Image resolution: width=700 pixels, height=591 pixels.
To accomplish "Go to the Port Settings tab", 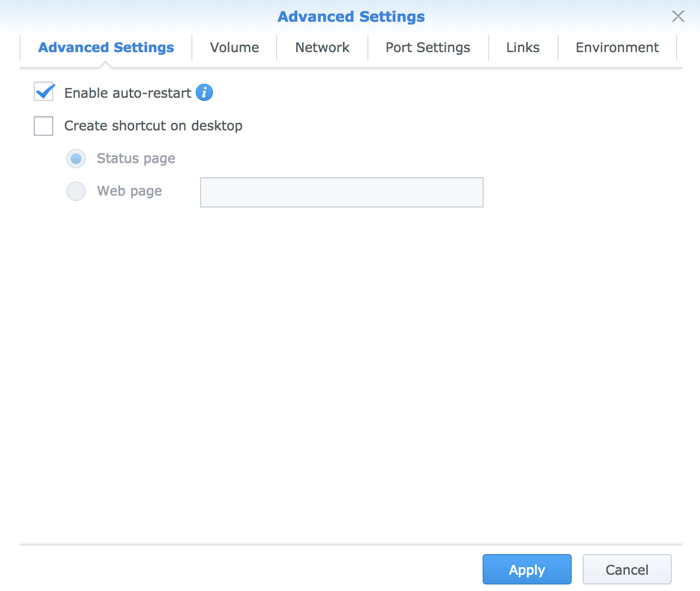I will tap(428, 48).
